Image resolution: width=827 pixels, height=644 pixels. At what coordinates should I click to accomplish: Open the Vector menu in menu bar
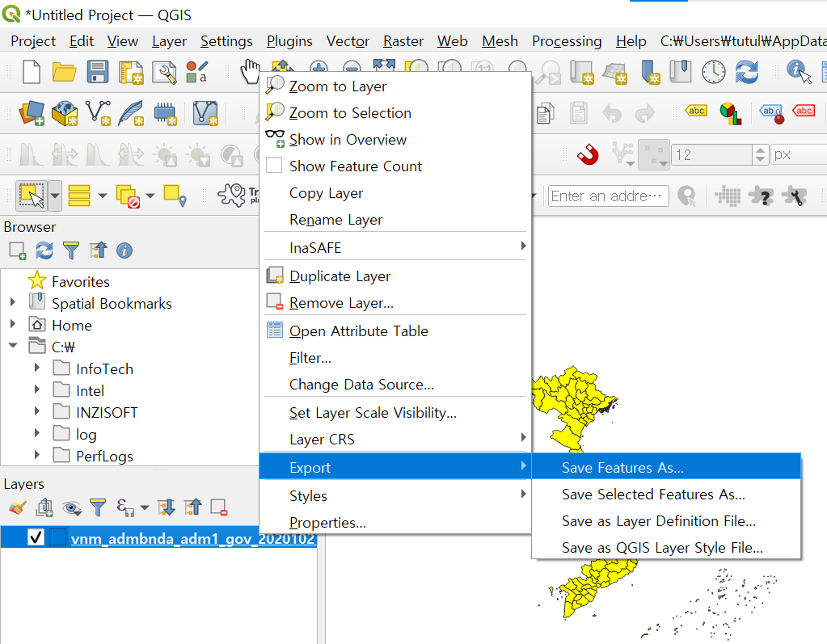point(348,41)
